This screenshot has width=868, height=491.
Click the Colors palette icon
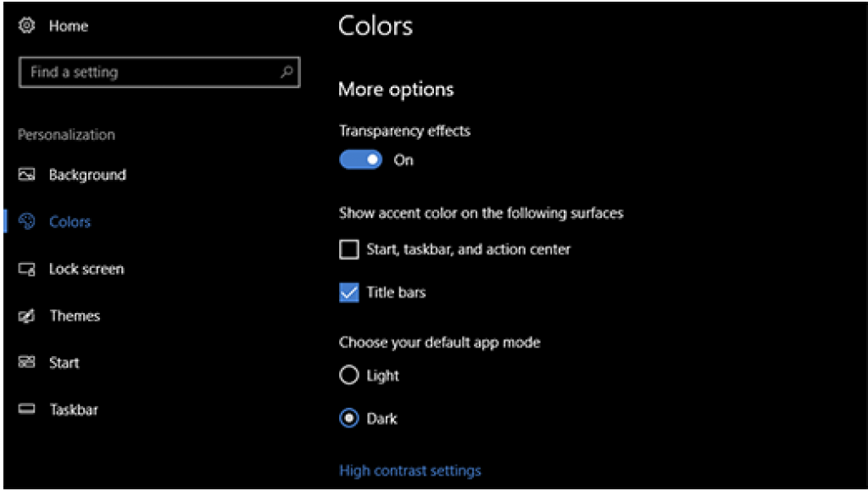27,221
